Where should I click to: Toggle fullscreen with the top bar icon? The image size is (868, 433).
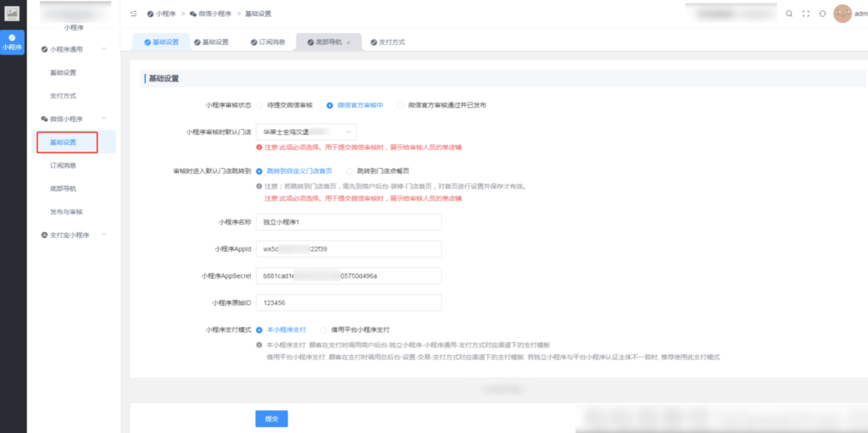pos(806,14)
